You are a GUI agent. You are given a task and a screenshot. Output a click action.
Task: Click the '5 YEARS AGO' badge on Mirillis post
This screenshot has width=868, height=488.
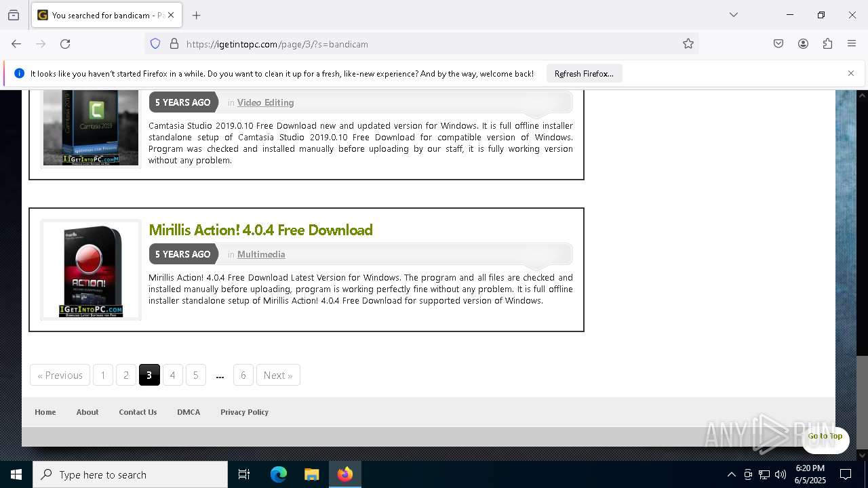click(x=182, y=254)
